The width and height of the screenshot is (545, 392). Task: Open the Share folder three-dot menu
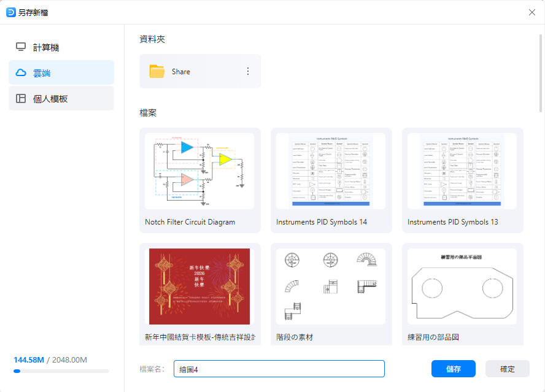pyautogui.click(x=248, y=71)
